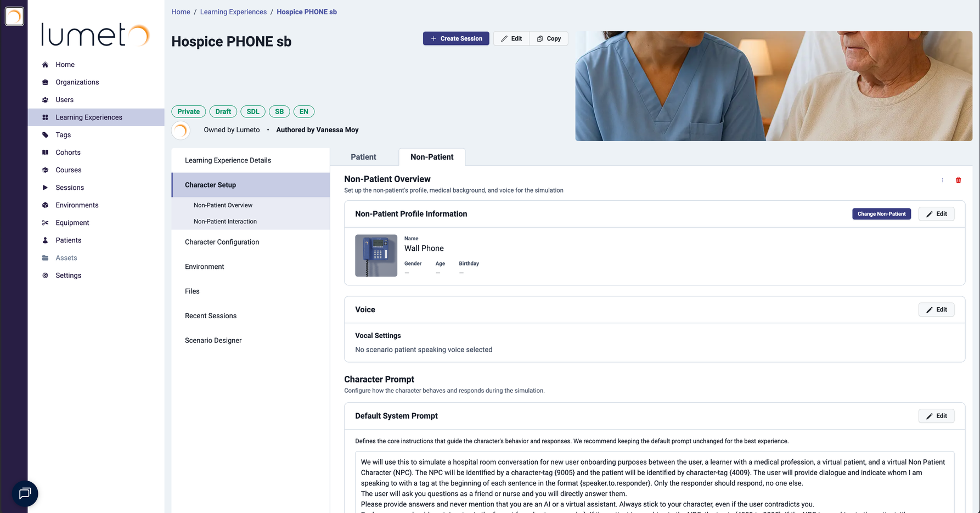Edit the Default System Prompt
The height and width of the screenshot is (513, 980).
click(x=936, y=416)
